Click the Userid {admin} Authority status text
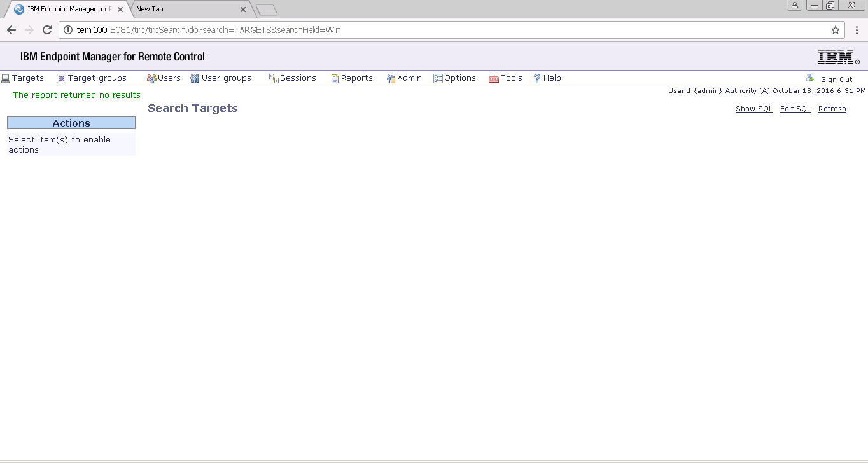The width and height of the screenshot is (868, 463). pyautogui.click(x=767, y=91)
